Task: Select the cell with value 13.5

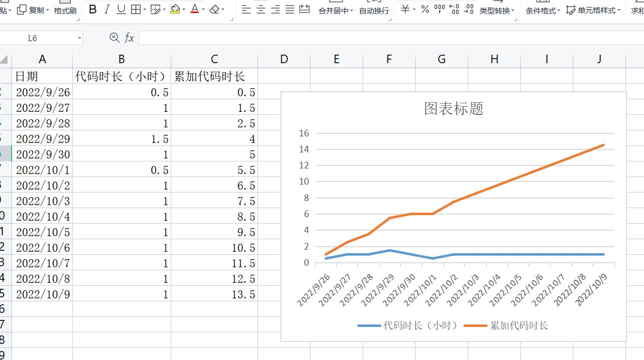Action: point(214,294)
